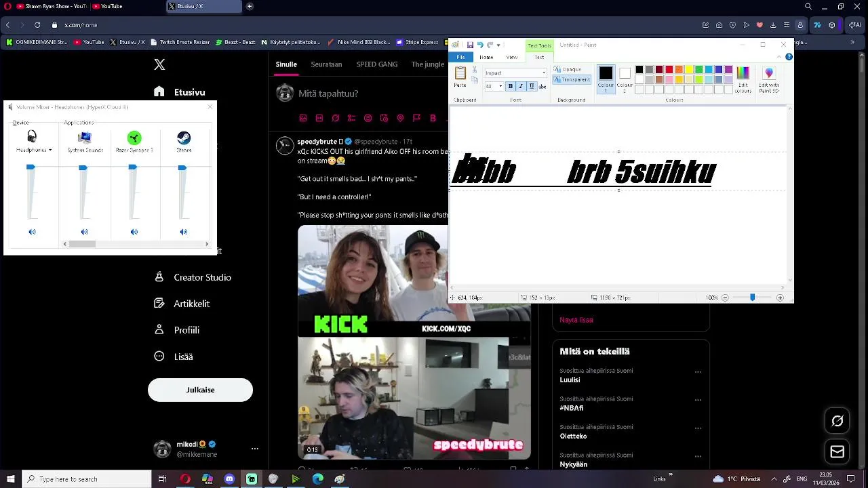The width and height of the screenshot is (868, 488).
Task: Open options for the Oletteko trend
Action: (x=698, y=428)
